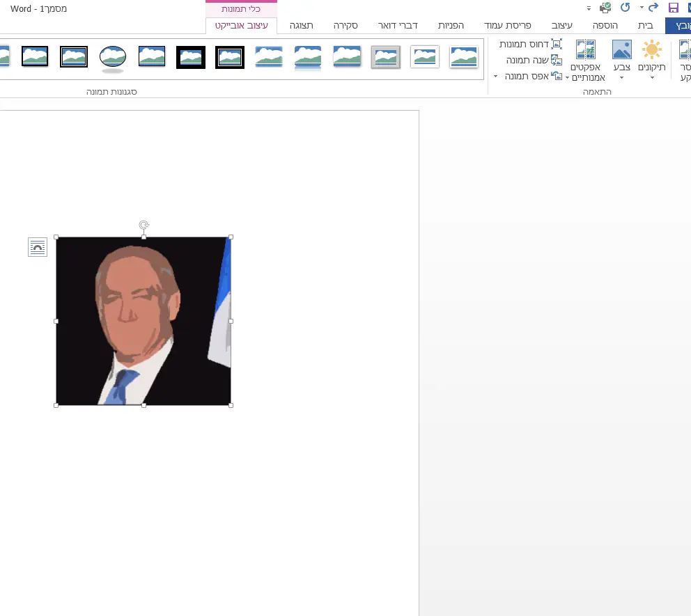Click the bottom-right resize handle of picture
The width and height of the screenshot is (691, 616).
pos(231,405)
